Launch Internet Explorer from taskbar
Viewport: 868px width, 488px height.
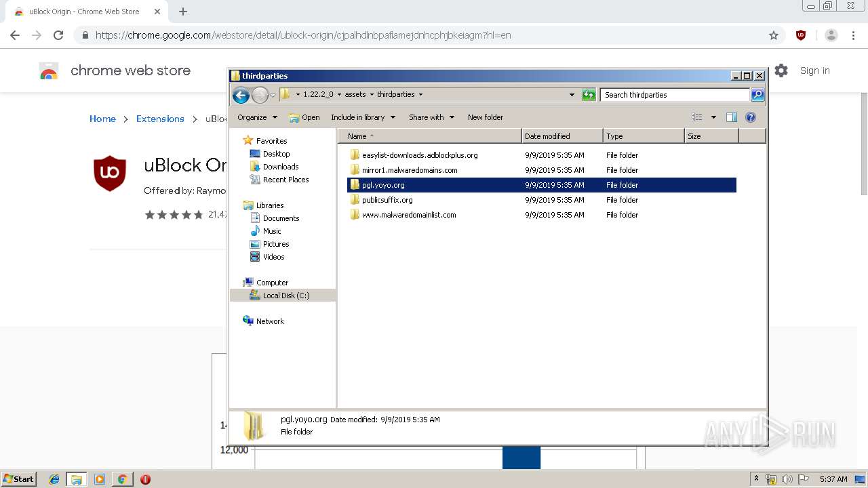(x=54, y=479)
